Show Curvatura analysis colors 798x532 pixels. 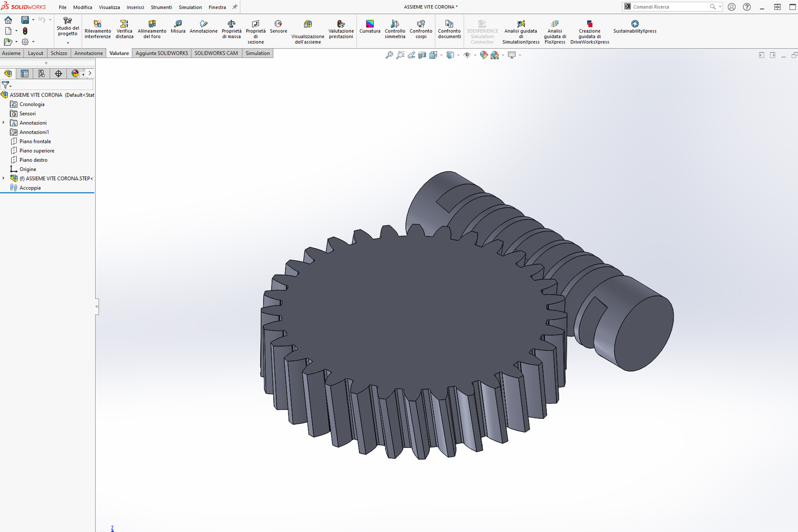pyautogui.click(x=370, y=26)
